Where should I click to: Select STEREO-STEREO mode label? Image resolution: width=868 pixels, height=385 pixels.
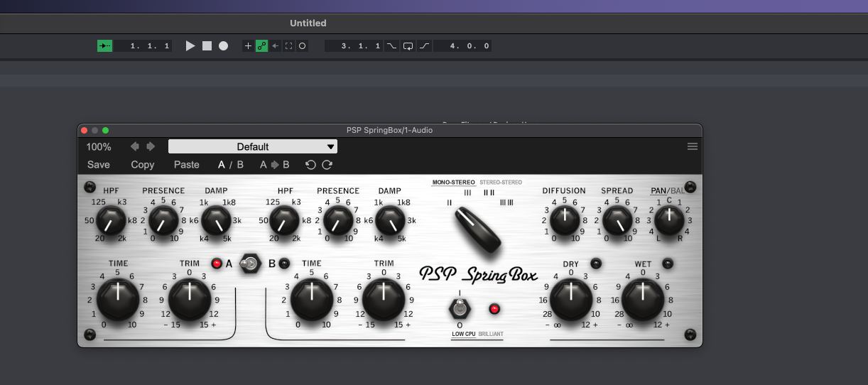pyautogui.click(x=501, y=183)
